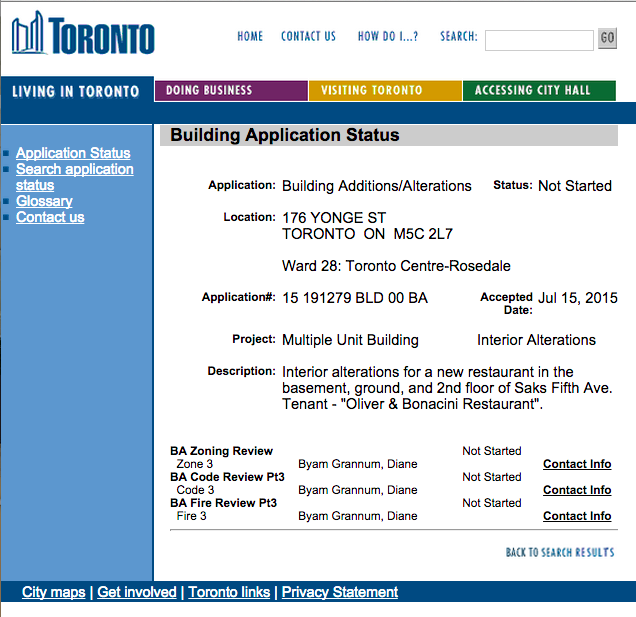The height and width of the screenshot is (617, 636).
Task: Focus the search input field
Action: pos(539,40)
